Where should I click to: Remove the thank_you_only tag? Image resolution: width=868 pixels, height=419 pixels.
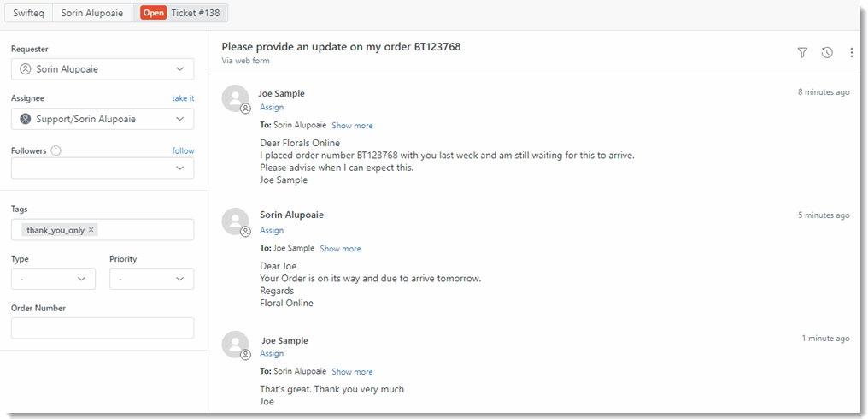click(x=91, y=229)
